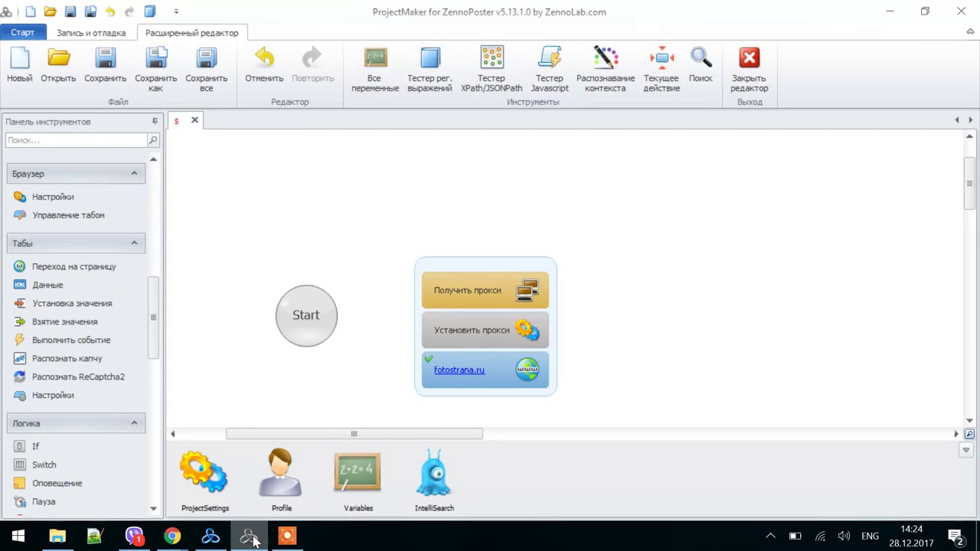
Task: Click the canvas horizontal scrollbar thumb
Action: (x=354, y=434)
